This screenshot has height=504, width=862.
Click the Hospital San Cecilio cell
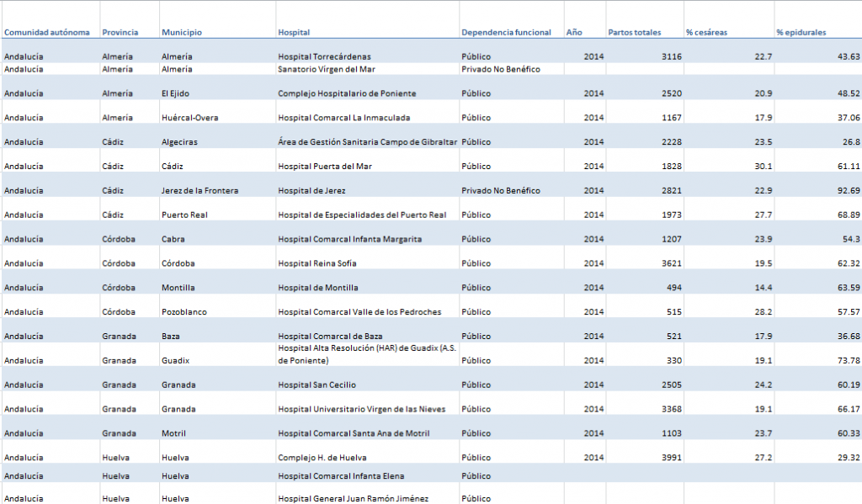click(317, 385)
